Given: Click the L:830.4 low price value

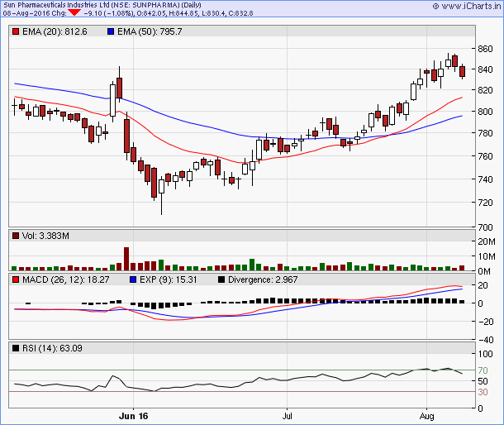Looking at the screenshot, I should click(x=212, y=13).
